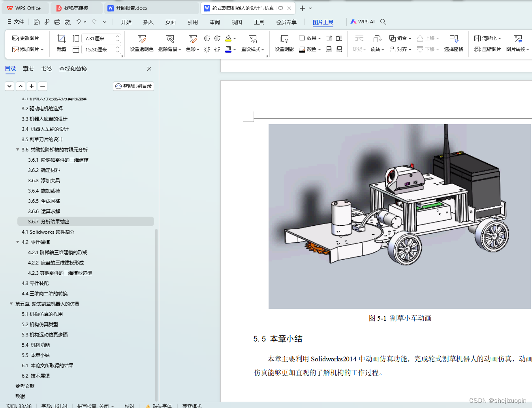Open the quick access toolbar customize chevron

tap(105, 22)
